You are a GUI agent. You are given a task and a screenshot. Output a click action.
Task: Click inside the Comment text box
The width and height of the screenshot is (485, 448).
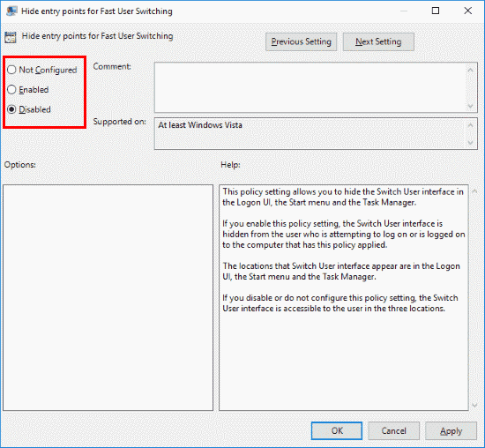310,87
